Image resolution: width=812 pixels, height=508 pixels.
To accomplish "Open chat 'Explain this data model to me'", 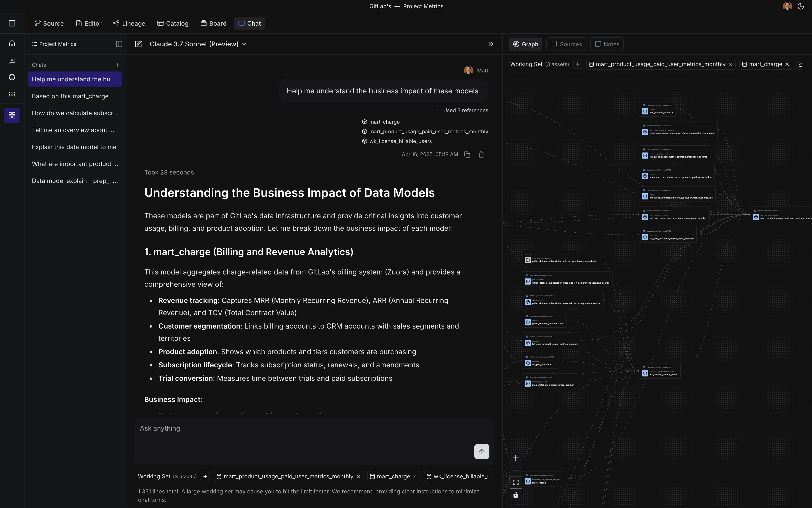I will 75,147.
